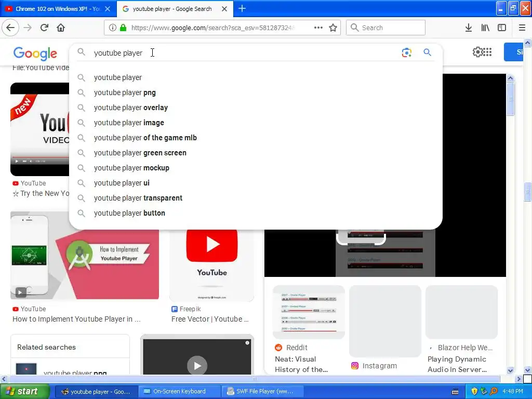
Task: Pick suggestion 'youtube player button'
Action: [x=256, y=213]
